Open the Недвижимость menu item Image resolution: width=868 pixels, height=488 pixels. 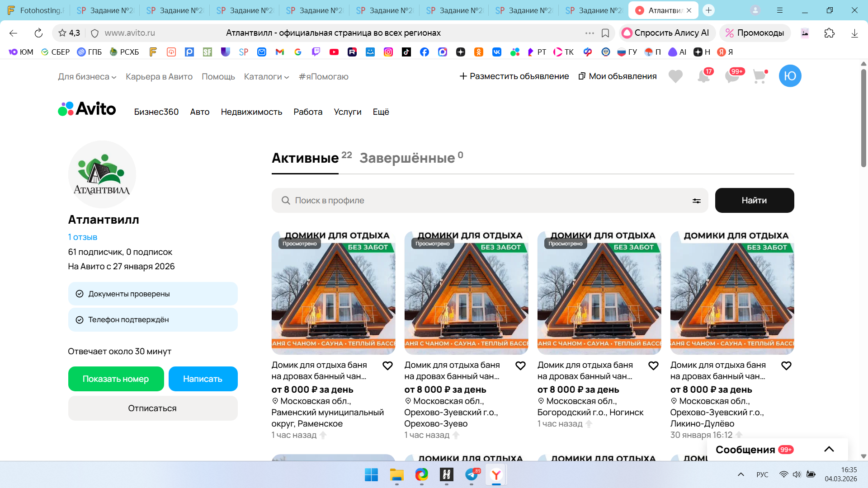[x=251, y=112]
